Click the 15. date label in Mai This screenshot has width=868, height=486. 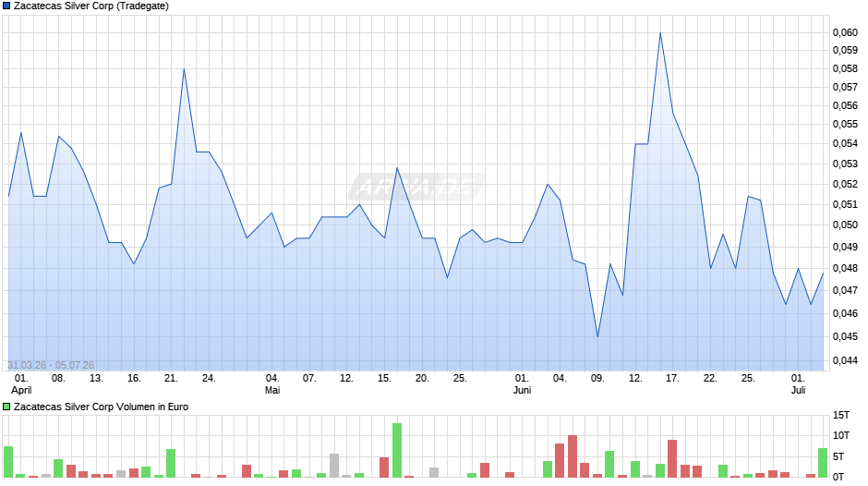click(x=384, y=379)
